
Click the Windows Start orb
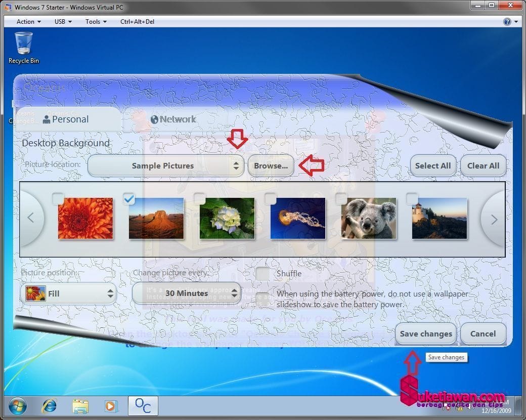tap(17, 406)
